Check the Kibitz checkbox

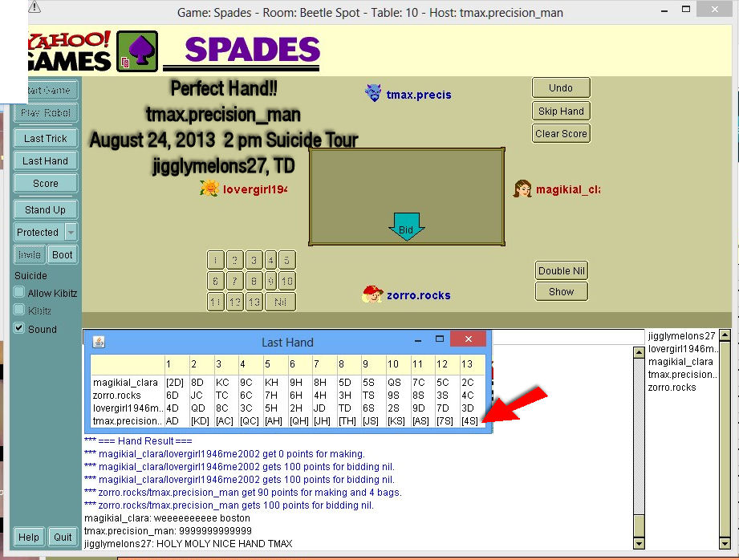click(x=21, y=310)
